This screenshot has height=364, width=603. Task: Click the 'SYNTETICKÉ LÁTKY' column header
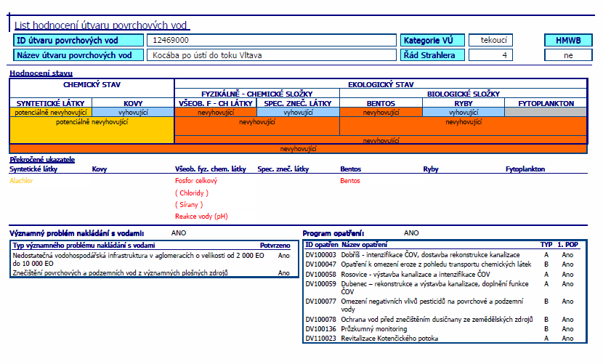[50, 103]
